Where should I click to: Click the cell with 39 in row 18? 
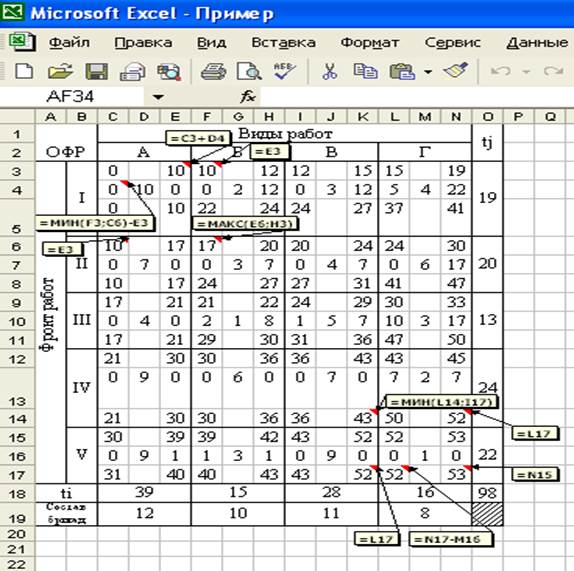(x=144, y=493)
